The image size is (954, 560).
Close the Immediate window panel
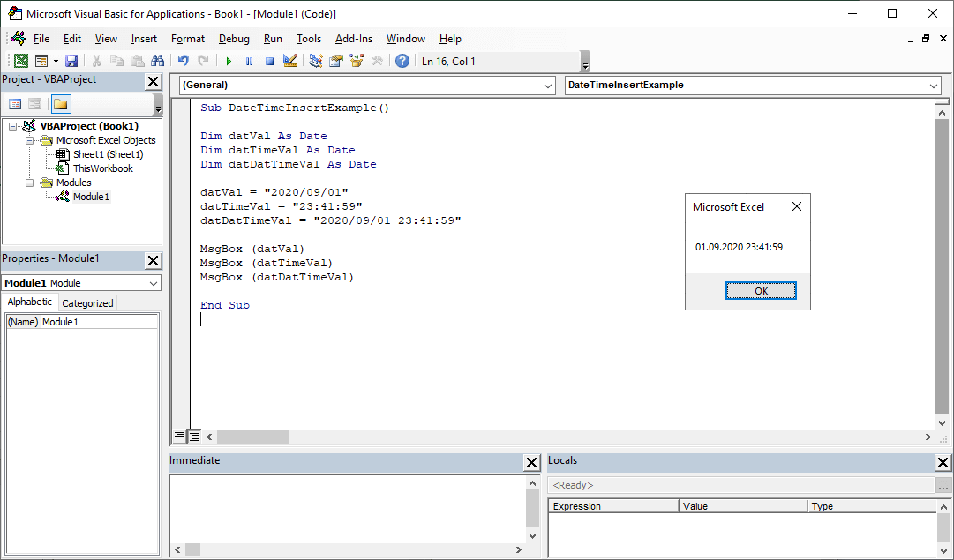(x=531, y=463)
